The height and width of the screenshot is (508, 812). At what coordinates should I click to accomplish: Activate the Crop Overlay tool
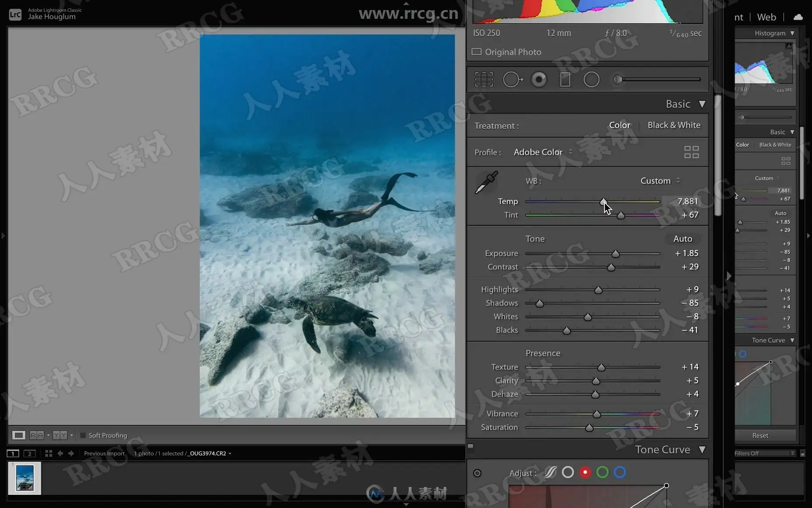484,80
